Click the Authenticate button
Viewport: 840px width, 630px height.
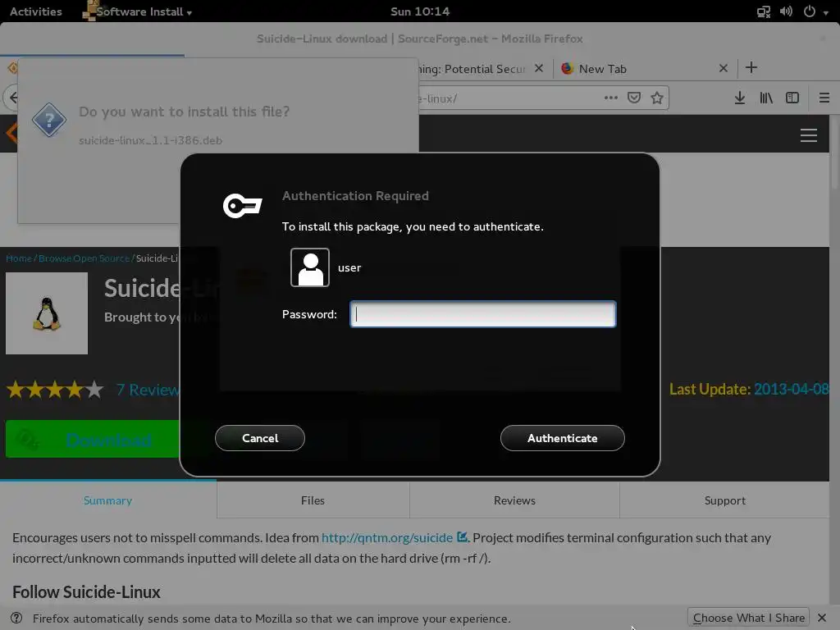click(562, 438)
